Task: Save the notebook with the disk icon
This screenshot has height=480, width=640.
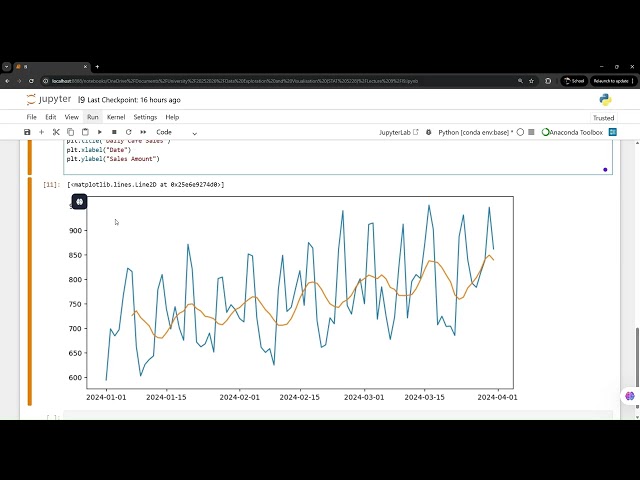Action: [27, 132]
